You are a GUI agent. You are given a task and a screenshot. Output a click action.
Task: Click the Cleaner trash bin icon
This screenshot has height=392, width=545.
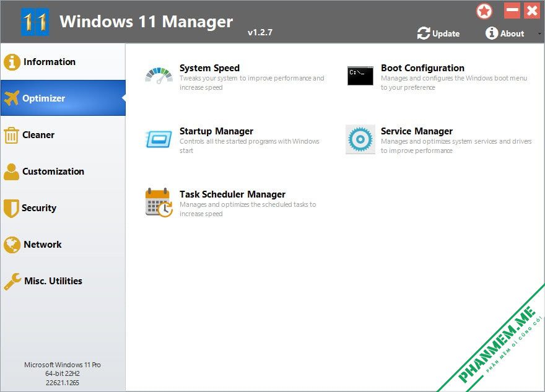12,135
